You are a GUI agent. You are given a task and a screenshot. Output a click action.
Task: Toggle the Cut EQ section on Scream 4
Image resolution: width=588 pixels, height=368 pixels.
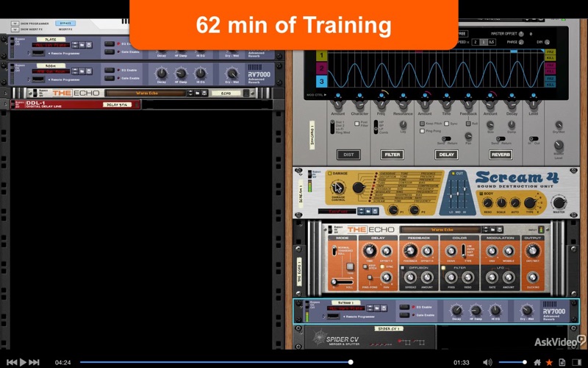(453, 173)
